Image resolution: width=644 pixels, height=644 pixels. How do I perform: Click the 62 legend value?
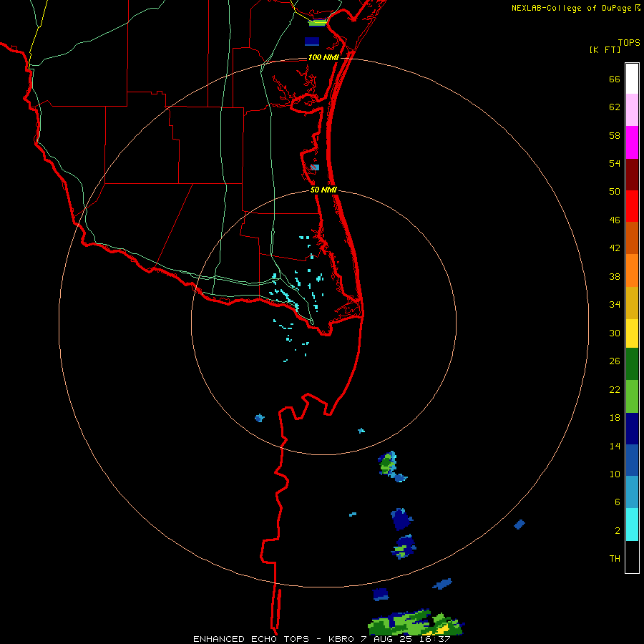point(615,107)
